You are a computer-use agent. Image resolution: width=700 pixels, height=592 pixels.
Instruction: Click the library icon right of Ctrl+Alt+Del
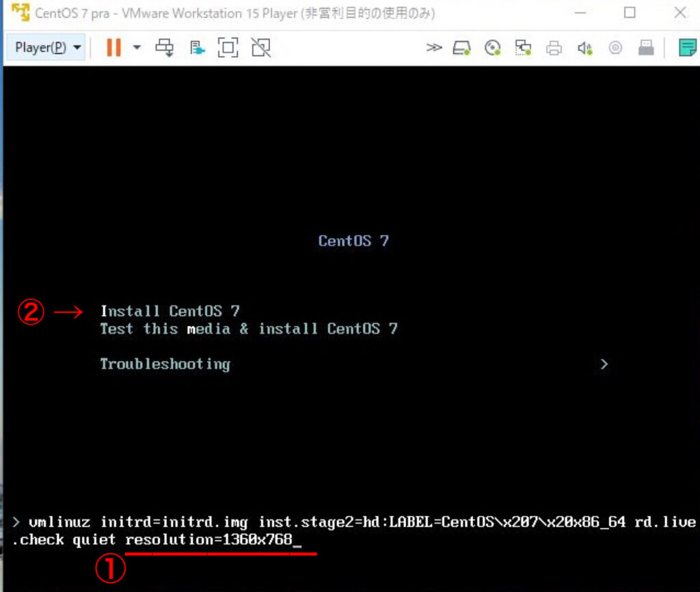tap(197, 48)
